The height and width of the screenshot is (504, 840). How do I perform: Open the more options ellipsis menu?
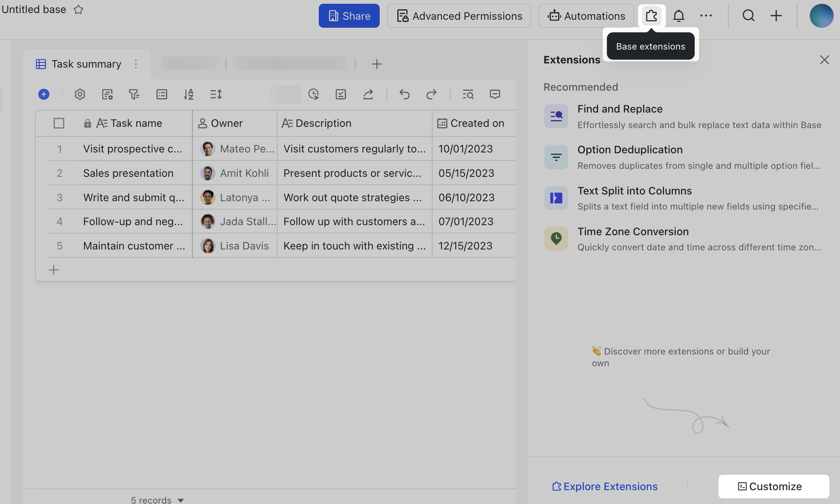pos(706,16)
